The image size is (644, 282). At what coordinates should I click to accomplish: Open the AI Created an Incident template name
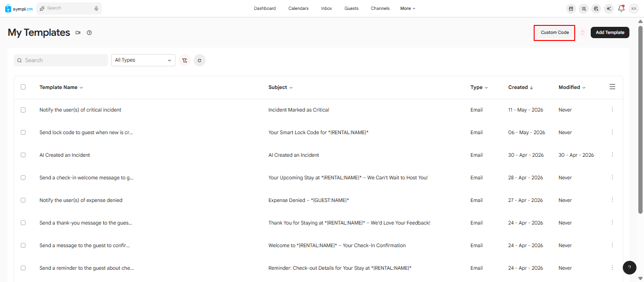tap(65, 155)
